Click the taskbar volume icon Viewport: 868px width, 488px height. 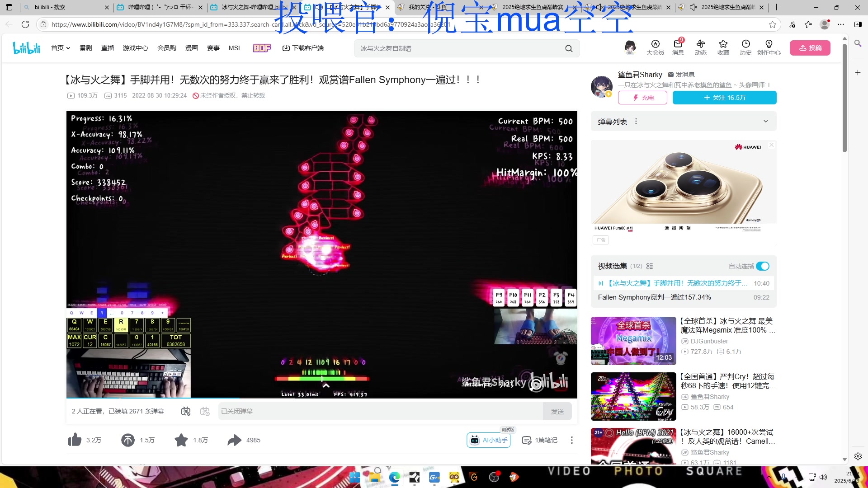point(823,477)
